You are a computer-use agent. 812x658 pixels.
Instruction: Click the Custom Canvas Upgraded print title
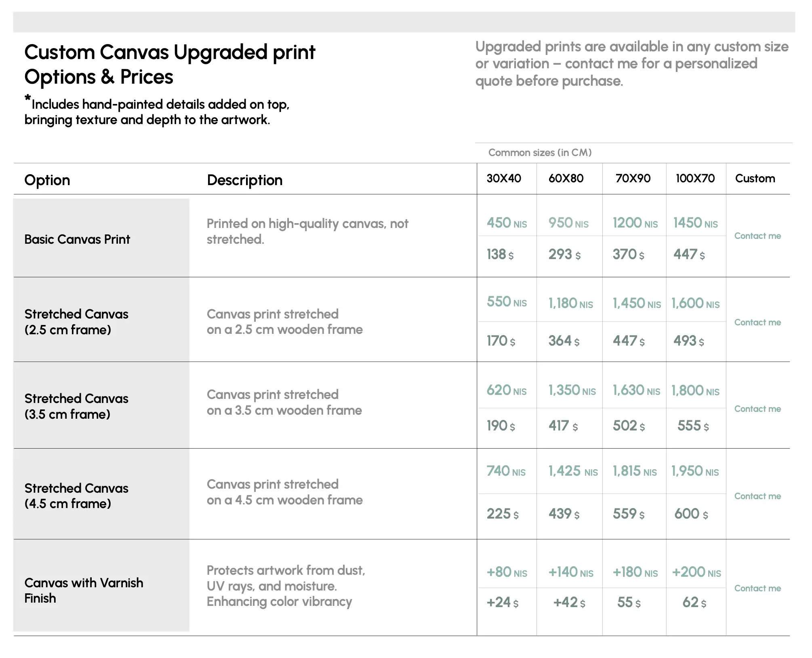tap(170, 53)
